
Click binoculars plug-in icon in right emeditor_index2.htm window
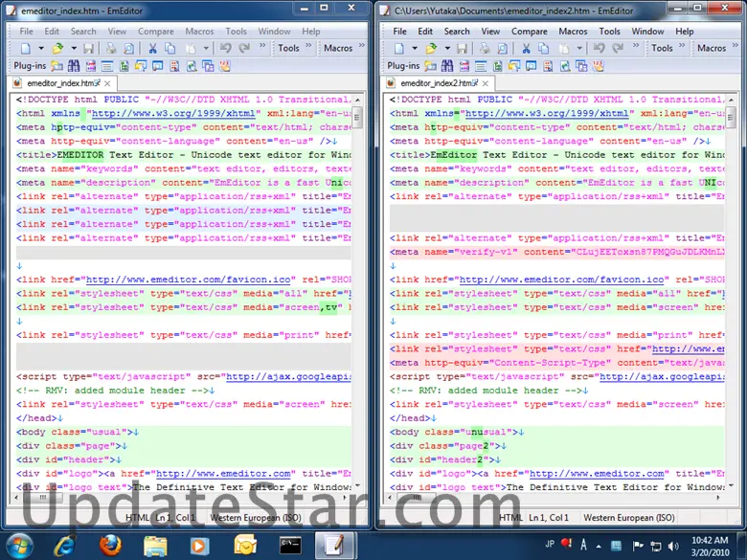point(447,66)
